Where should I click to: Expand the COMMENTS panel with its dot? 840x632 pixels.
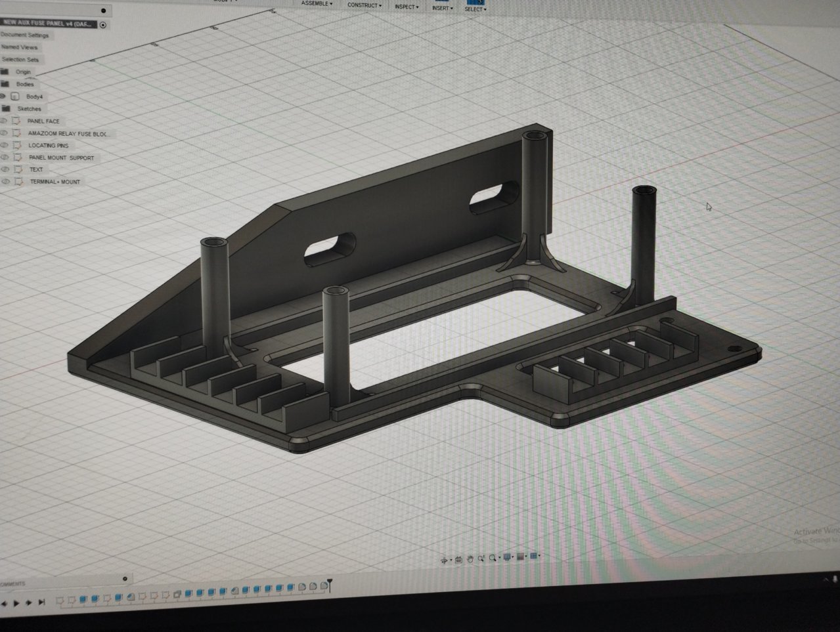pyautogui.click(x=125, y=578)
